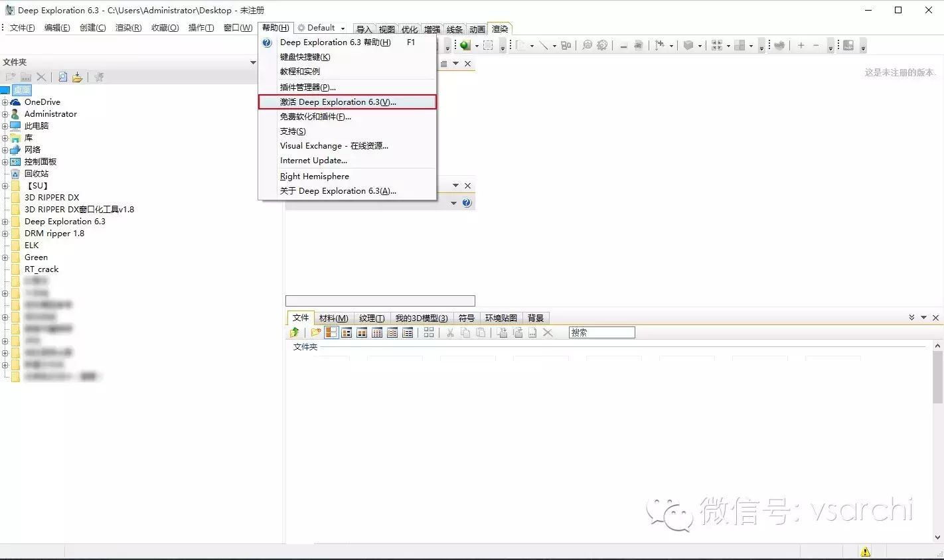Select the four-squares tile view icon
Screen dimensions: 944x560
(429, 332)
